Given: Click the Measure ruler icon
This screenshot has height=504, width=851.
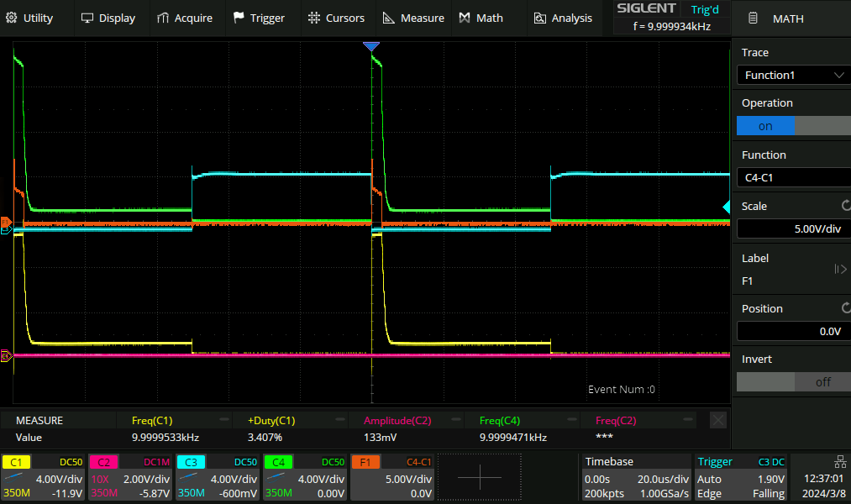Looking at the screenshot, I should pos(388,18).
